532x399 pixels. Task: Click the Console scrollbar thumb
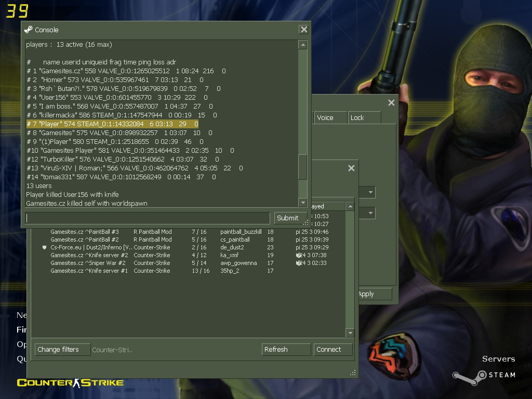(x=303, y=167)
